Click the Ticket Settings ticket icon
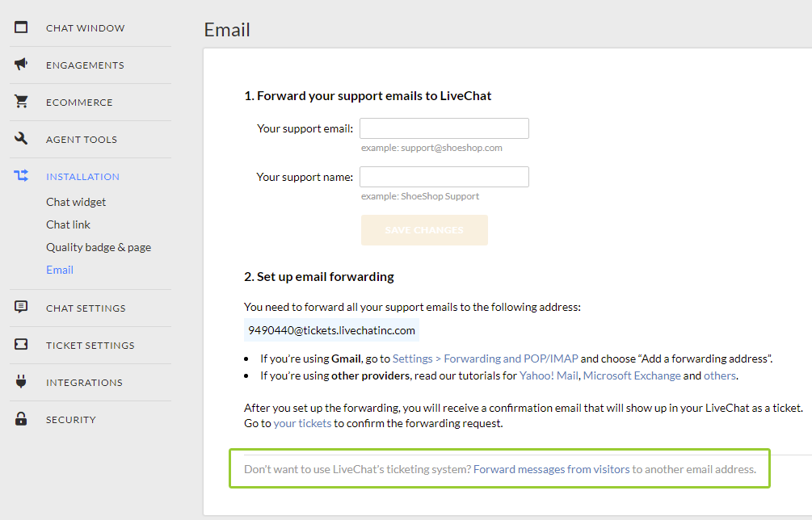Viewport: 812px width, 520px height. click(x=21, y=345)
